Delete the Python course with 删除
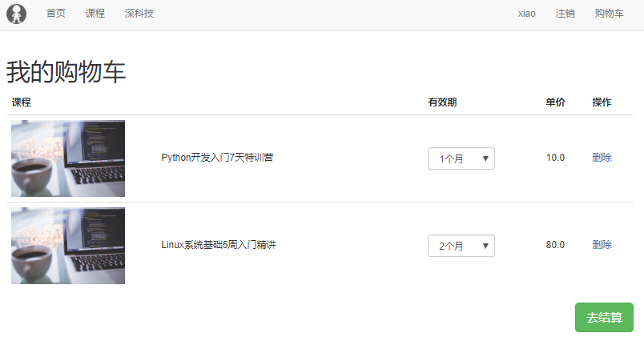644x341 pixels. (x=602, y=158)
